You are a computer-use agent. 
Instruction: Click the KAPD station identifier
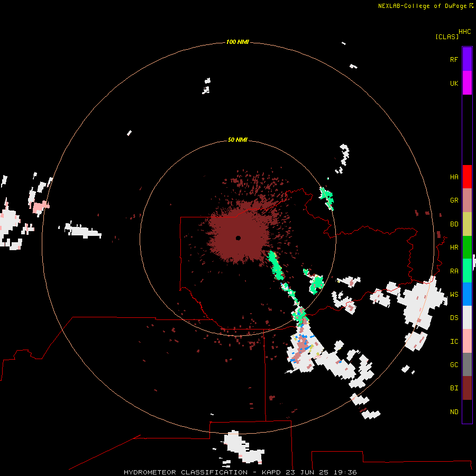tap(271, 472)
